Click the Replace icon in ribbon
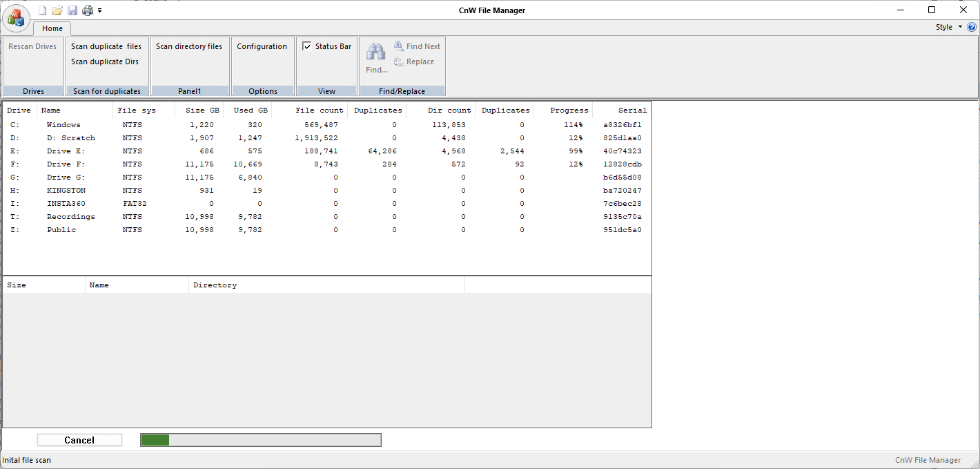980x469 pixels. pos(400,61)
